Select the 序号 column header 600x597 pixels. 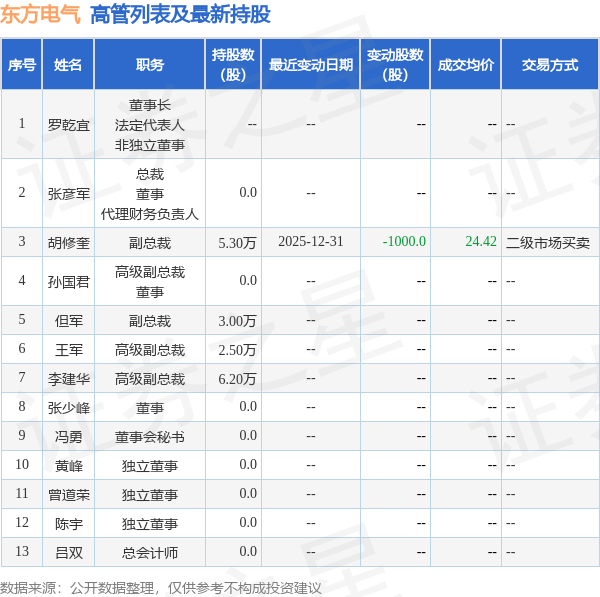click(x=22, y=65)
